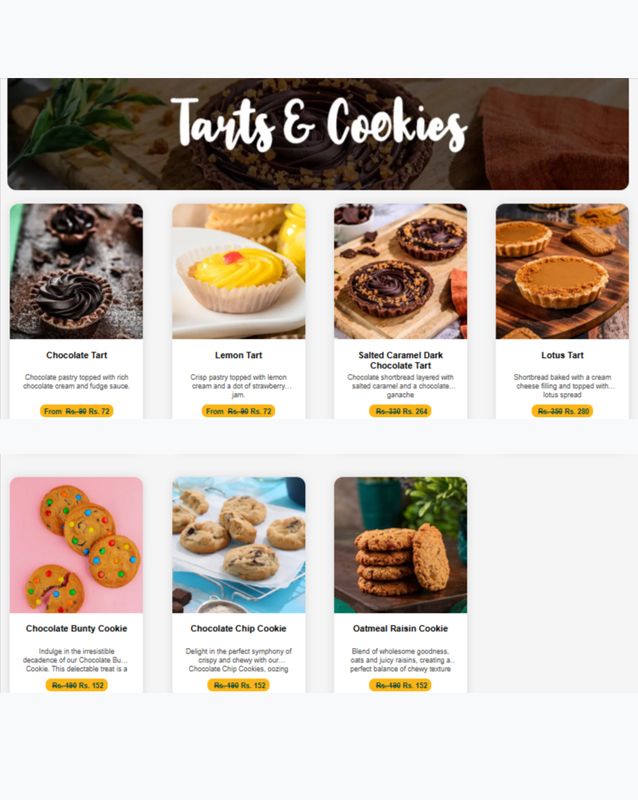Select the Lotus Tart product image
The width and height of the screenshot is (638, 800).
(562, 271)
